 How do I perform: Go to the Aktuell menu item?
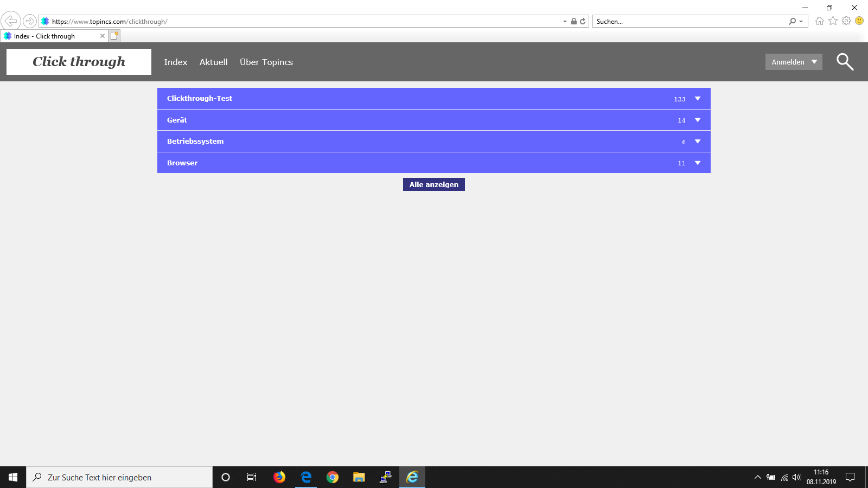click(x=213, y=62)
